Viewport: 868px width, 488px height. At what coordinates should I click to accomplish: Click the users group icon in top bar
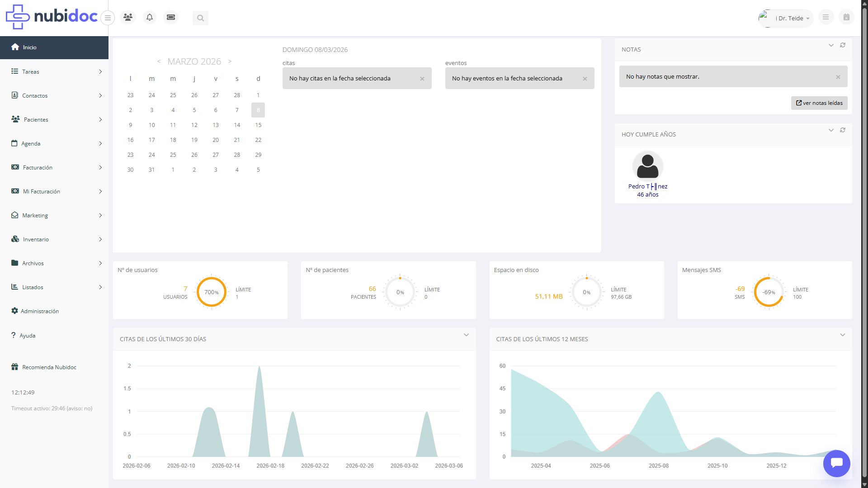click(128, 18)
